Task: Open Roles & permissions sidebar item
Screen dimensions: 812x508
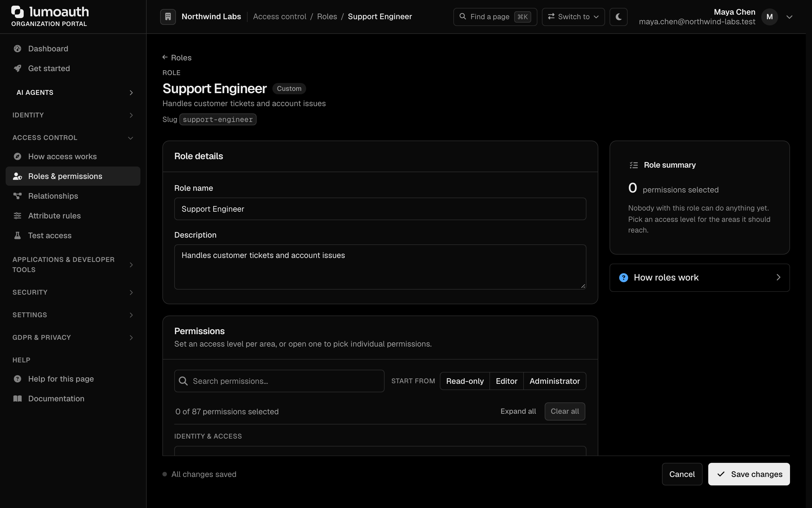Action: pos(73,176)
